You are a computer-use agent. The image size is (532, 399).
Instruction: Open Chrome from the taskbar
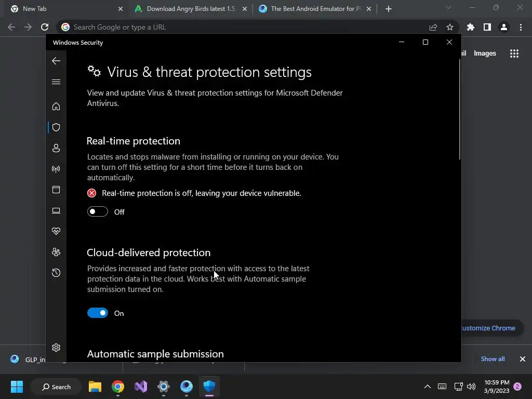(118, 387)
